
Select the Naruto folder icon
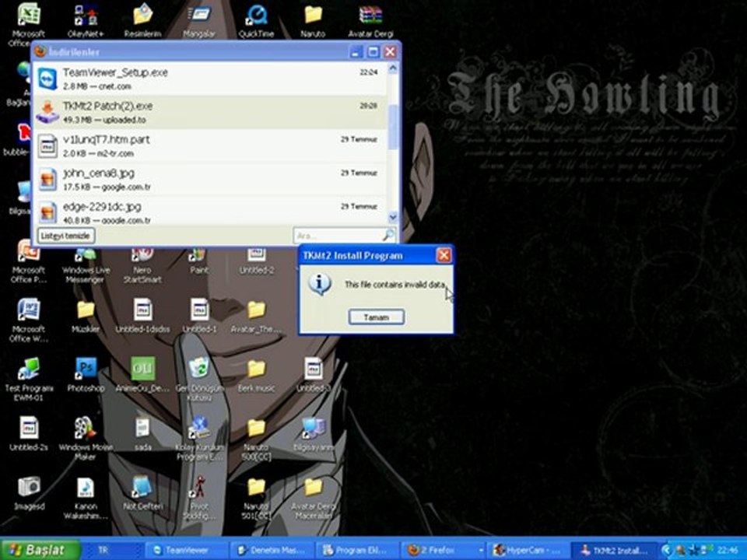pos(313,21)
